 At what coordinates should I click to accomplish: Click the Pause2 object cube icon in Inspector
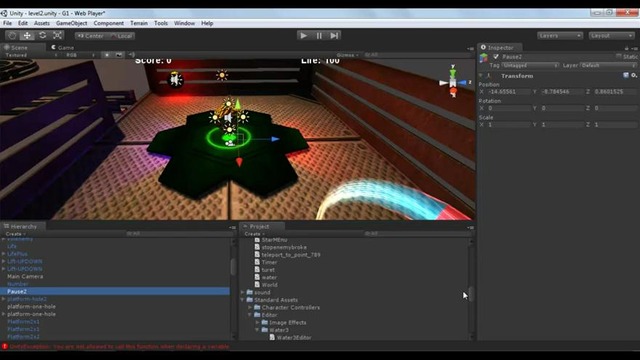(x=484, y=58)
